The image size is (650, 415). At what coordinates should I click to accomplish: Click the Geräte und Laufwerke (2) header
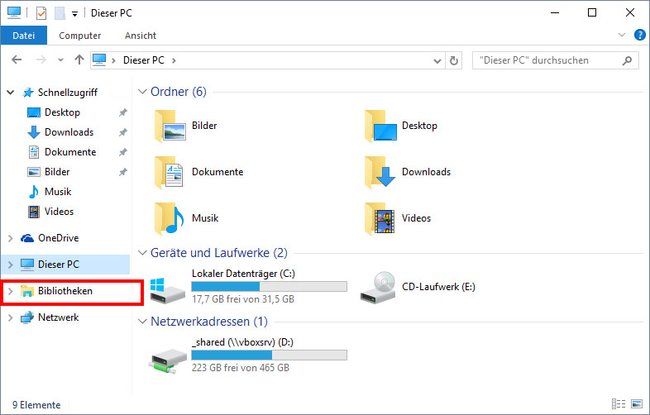coord(219,253)
